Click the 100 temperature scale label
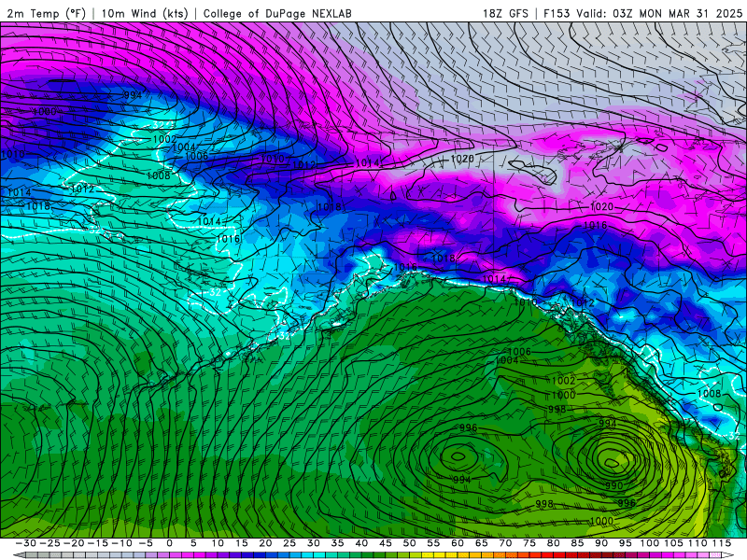This screenshot has height=560, width=747. (x=649, y=543)
